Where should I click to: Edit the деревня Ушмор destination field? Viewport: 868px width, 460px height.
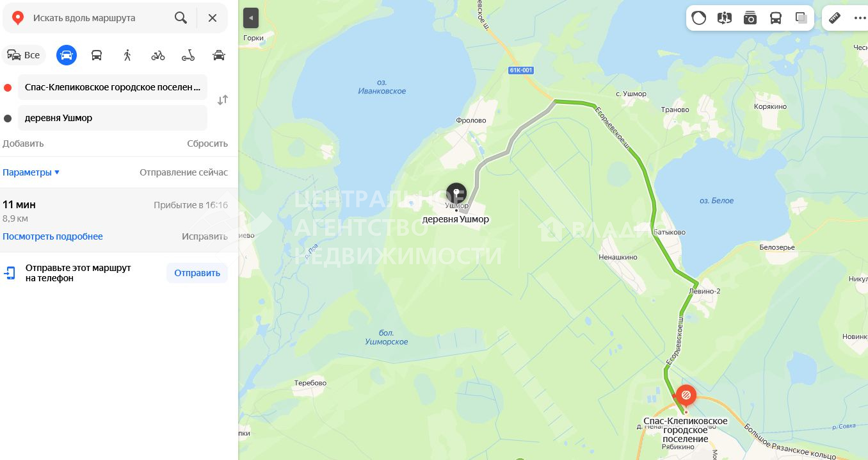(x=113, y=118)
